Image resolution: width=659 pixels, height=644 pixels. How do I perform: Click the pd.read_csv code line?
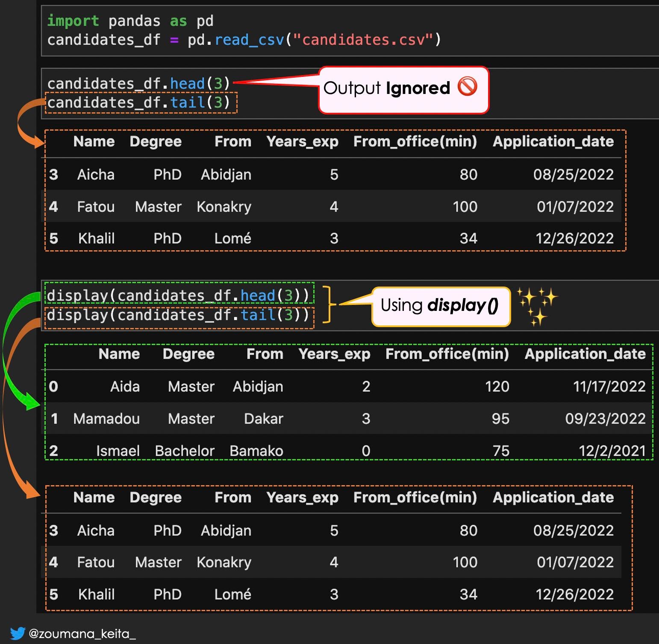point(244,40)
